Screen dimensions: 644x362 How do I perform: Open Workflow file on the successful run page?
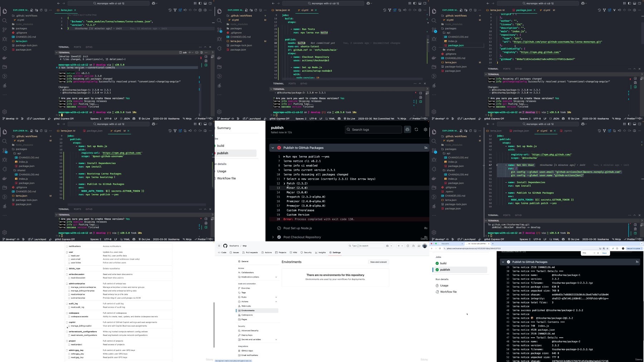446,292
